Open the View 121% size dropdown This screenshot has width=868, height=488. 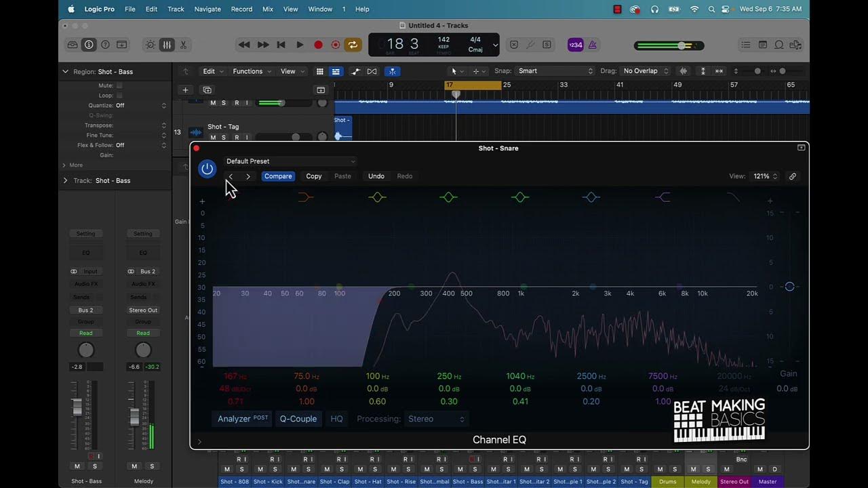(x=766, y=176)
